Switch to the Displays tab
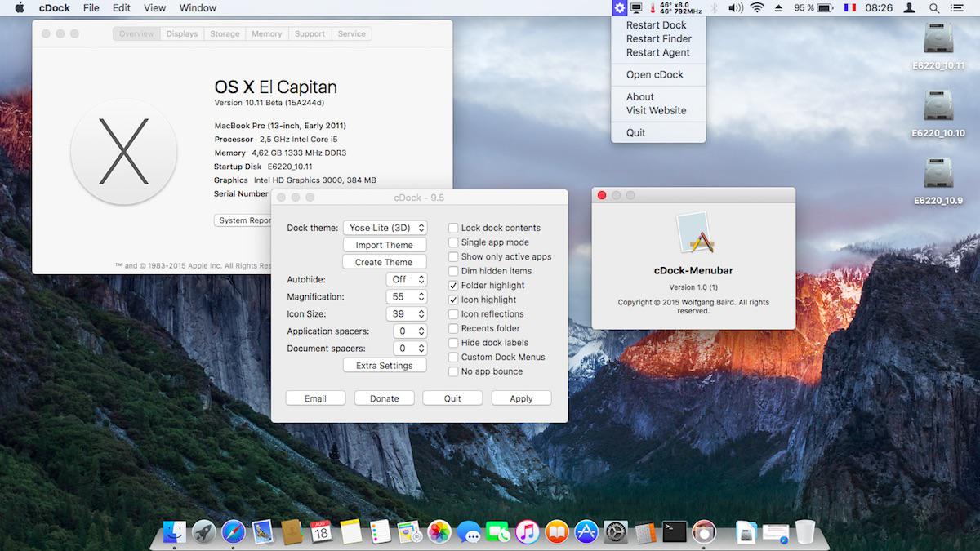 click(182, 33)
